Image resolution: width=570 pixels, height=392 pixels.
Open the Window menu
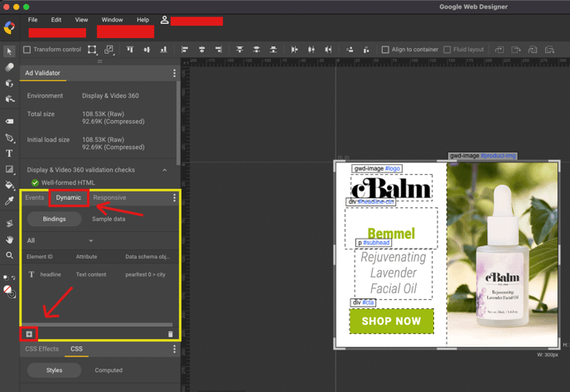click(x=112, y=20)
